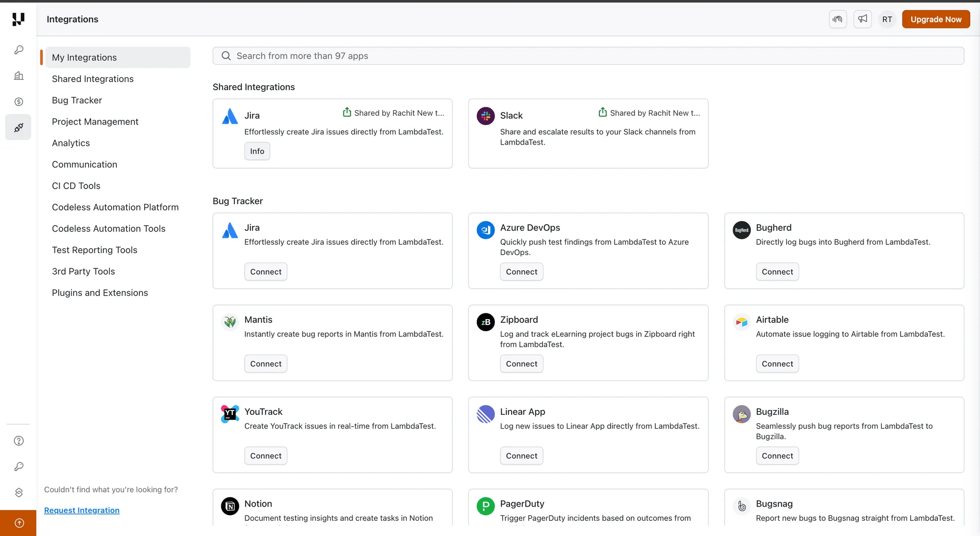This screenshot has width=980, height=536.
Task: Connect the Mantis integration
Action: tap(266, 364)
